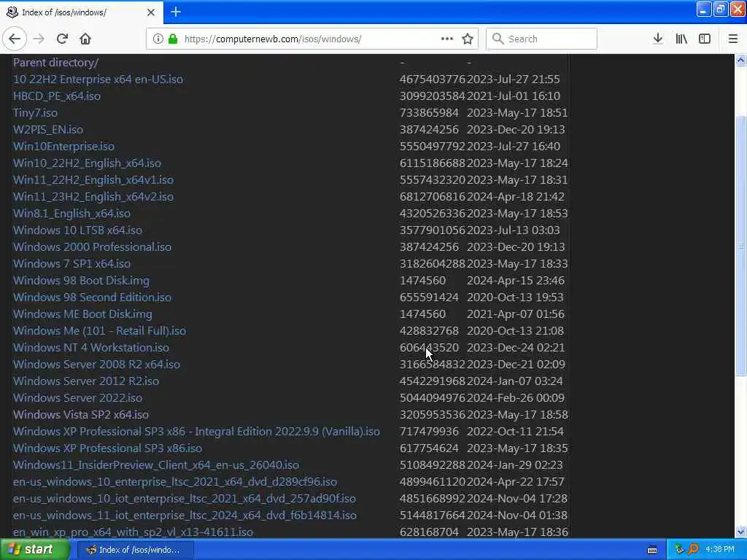The image size is (747, 560).
Task: Click the green secure connection padlock
Action: tap(173, 39)
